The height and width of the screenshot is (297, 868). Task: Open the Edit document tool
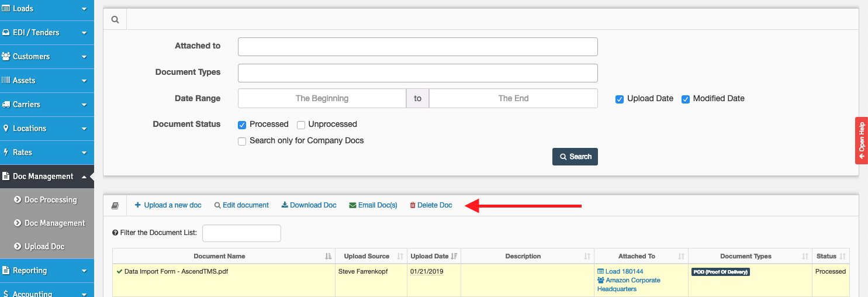click(241, 205)
